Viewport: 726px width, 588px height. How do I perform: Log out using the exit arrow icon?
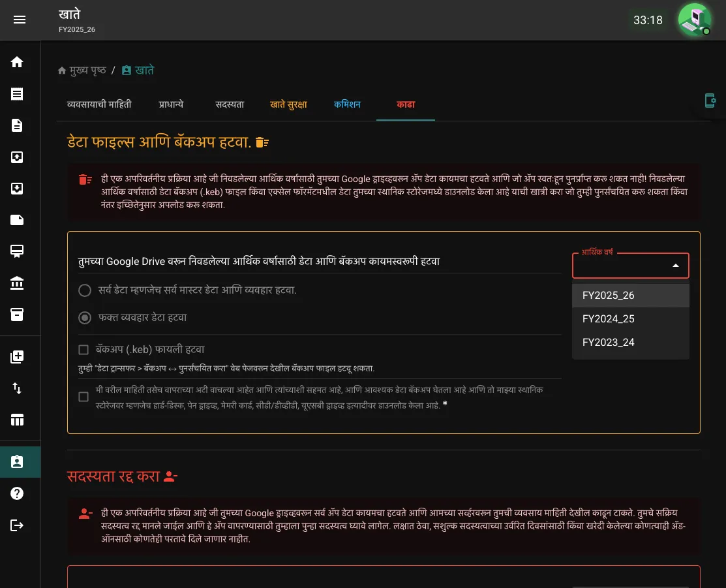tap(17, 525)
